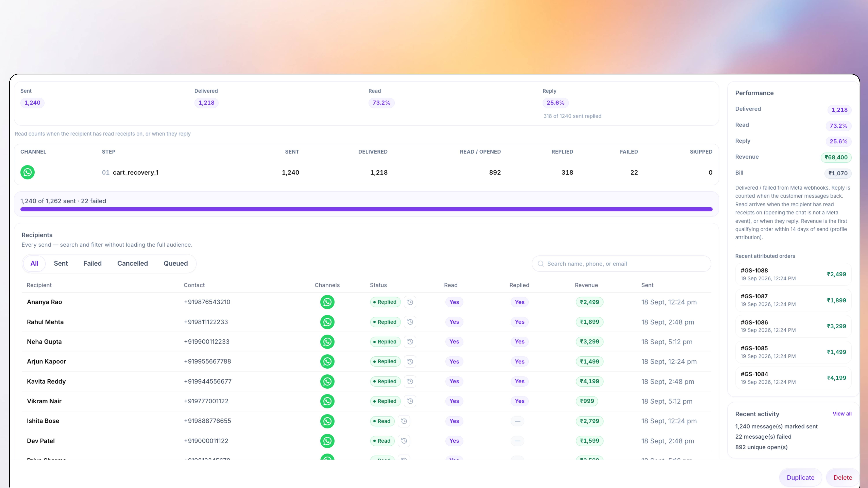The image size is (868, 488).
Task: Open status history for Arjun Kapoor
Action: [410, 362]
